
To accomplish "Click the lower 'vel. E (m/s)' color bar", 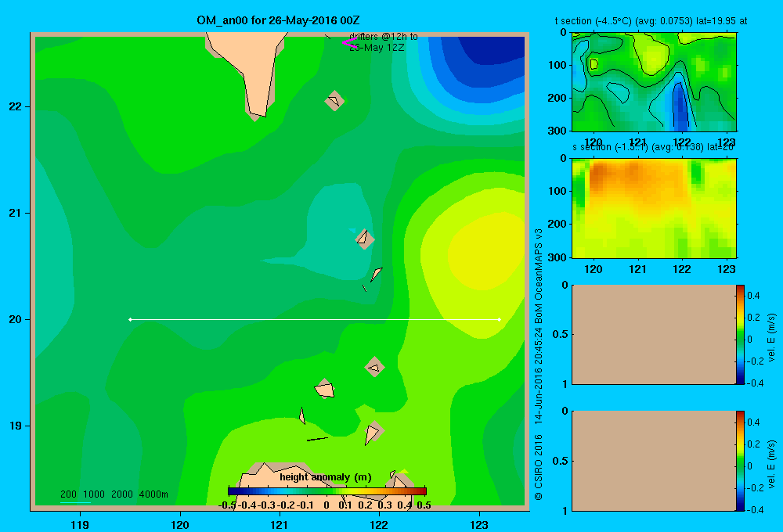I will (x=740, y=461).
